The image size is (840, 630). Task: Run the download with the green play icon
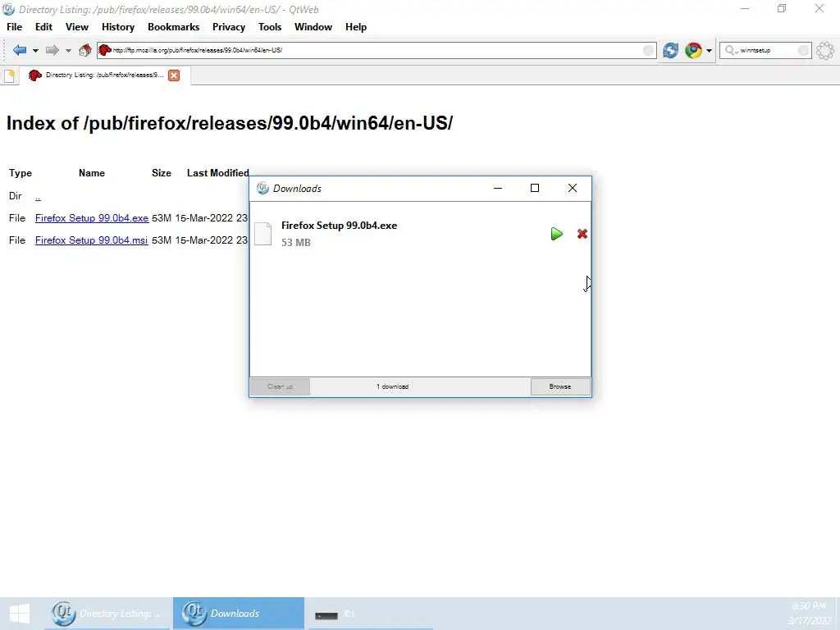click(557, 234)
